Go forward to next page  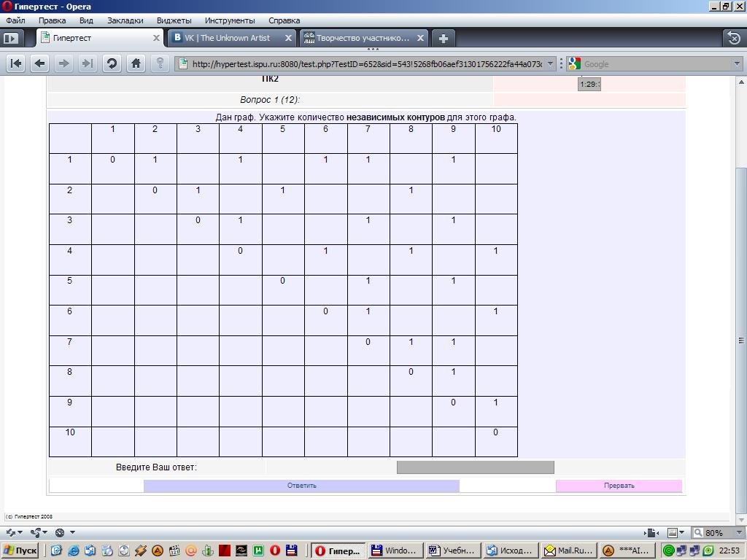pos(64,63)
